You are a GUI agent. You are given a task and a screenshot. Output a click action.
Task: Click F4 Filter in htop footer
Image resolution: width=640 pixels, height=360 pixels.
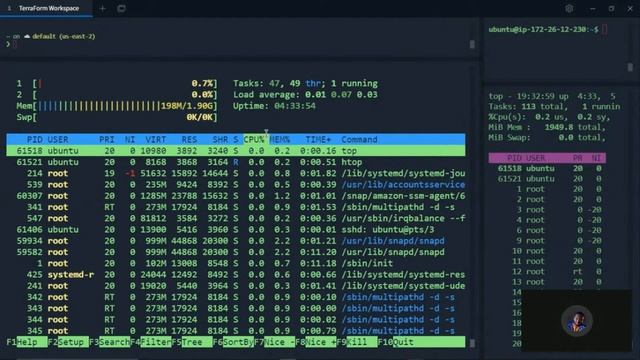(x=151, y=342)
